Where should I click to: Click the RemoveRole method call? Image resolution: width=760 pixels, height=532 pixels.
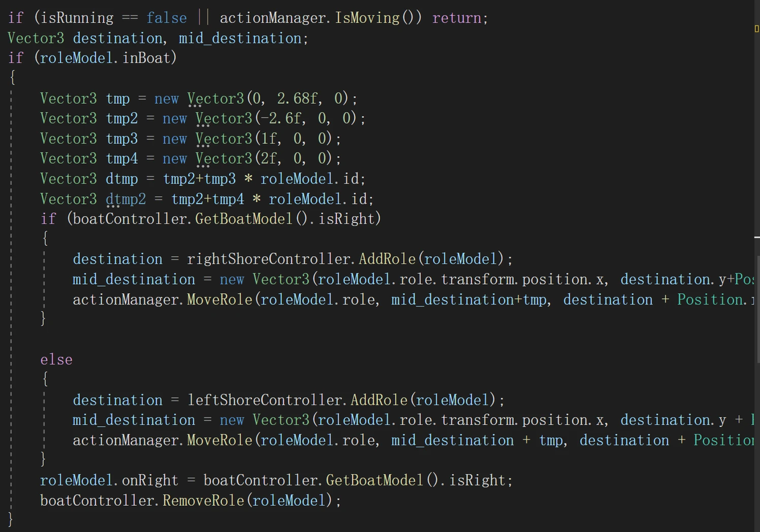[203, 501]
